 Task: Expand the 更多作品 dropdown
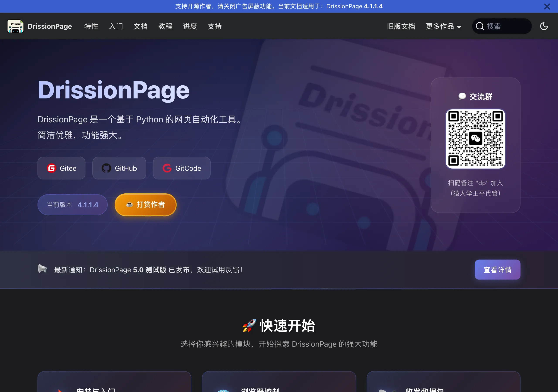point(444,26)
